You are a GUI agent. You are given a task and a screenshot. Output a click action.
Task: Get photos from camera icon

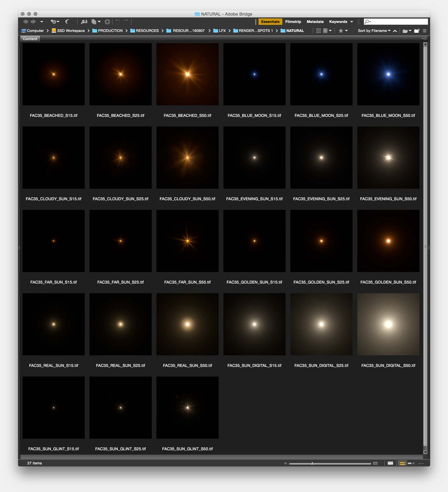point(84,22)
